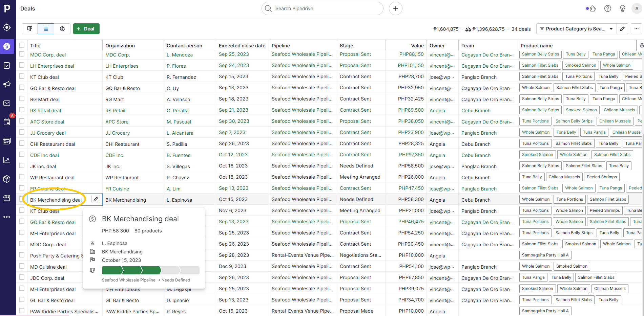Click pencil edit icon on BK Merchandising deal
The height and width of the screenshot is (316, 644).
coord(96,199)
